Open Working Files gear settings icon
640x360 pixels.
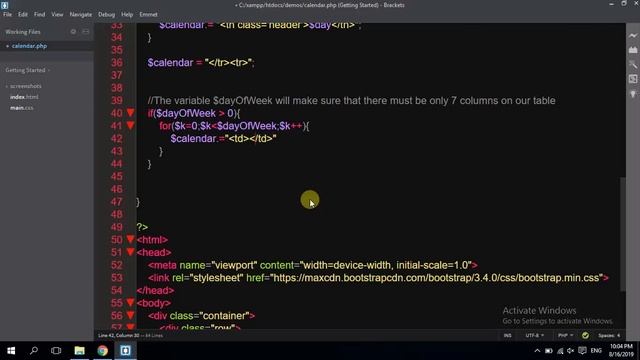point(73,31)
